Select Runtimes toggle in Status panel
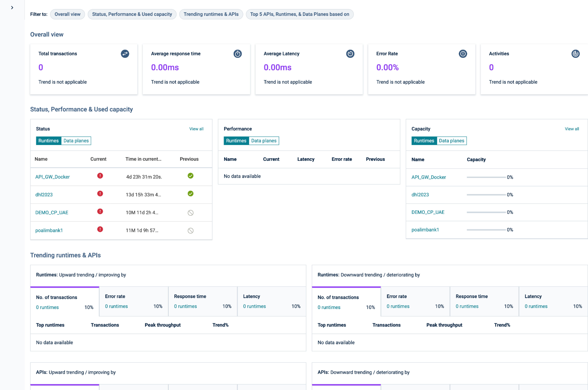588x390 pixels. (x=49, y=141)
